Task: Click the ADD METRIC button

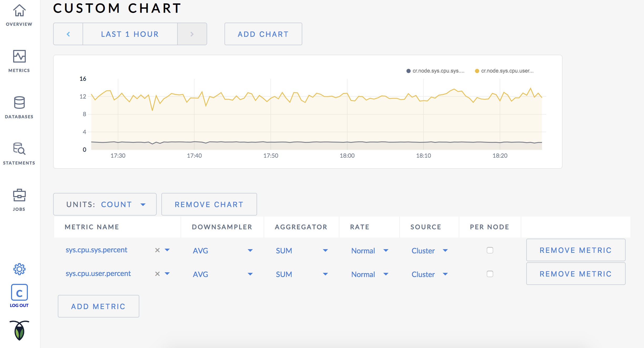Action: point(98,306)
